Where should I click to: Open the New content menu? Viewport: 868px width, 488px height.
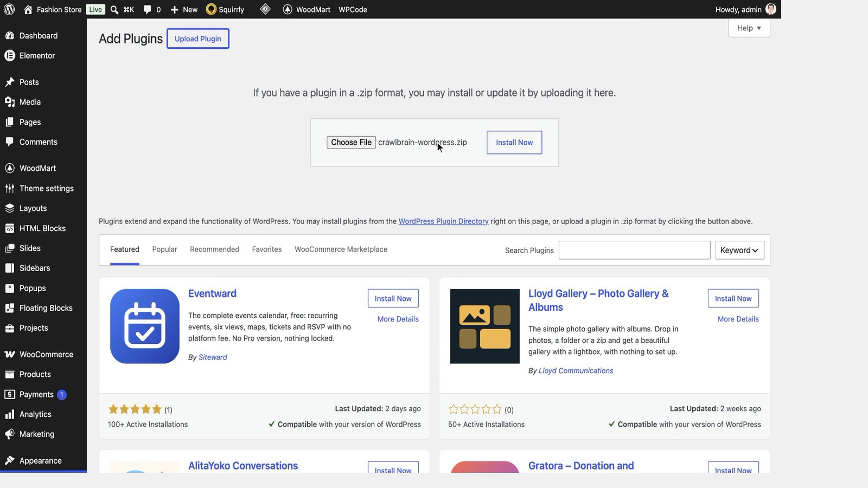184,9
